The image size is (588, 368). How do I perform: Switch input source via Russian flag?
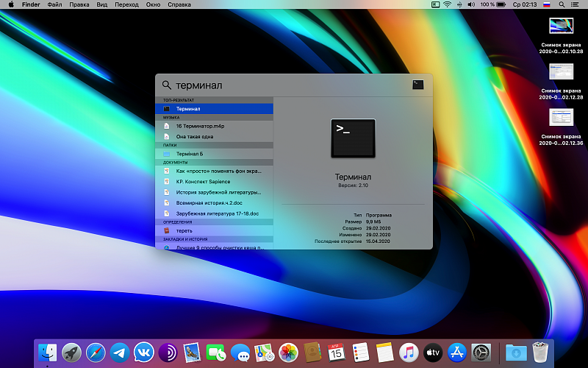point(546,4)
